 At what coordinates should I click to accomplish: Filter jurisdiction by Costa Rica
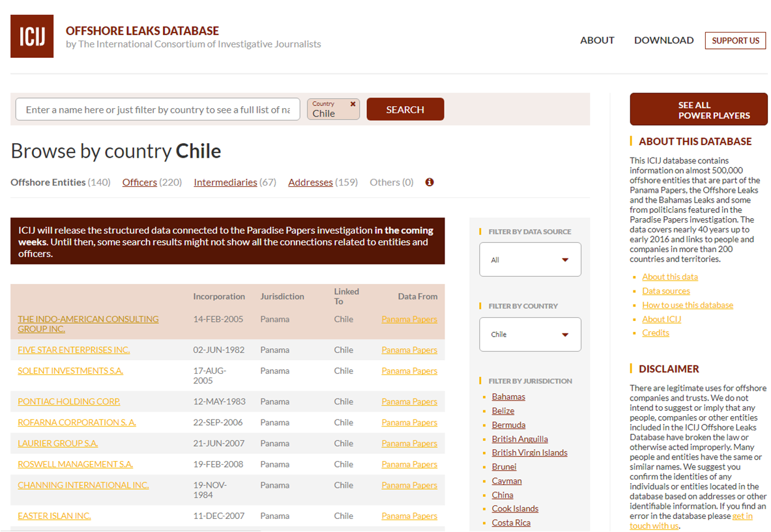point(511,523)
